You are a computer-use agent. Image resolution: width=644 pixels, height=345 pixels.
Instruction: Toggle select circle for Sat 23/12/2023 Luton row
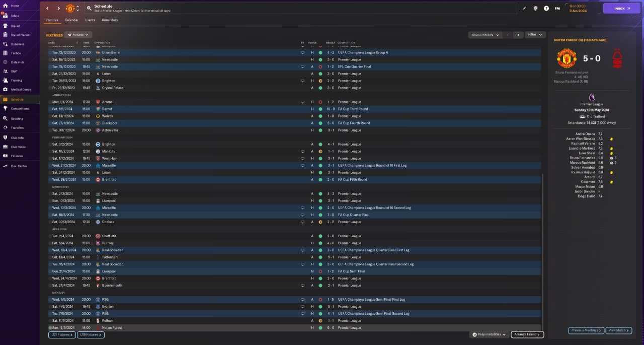pos(50,74)
